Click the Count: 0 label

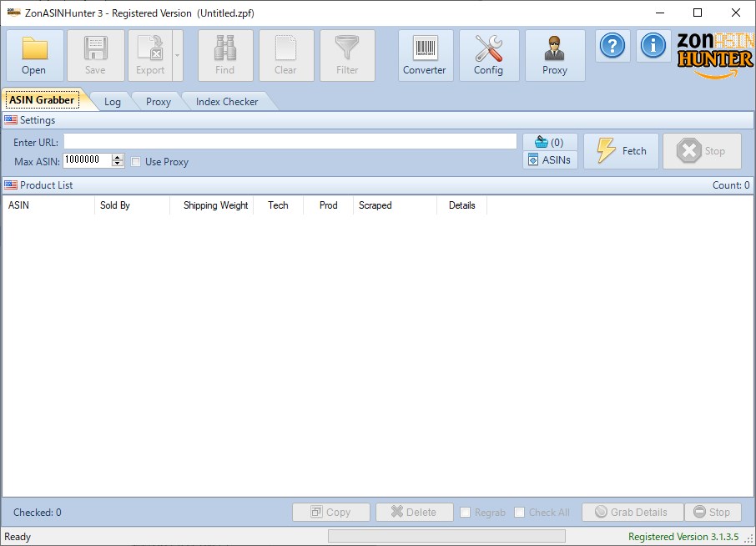click(x=731, y=185)
